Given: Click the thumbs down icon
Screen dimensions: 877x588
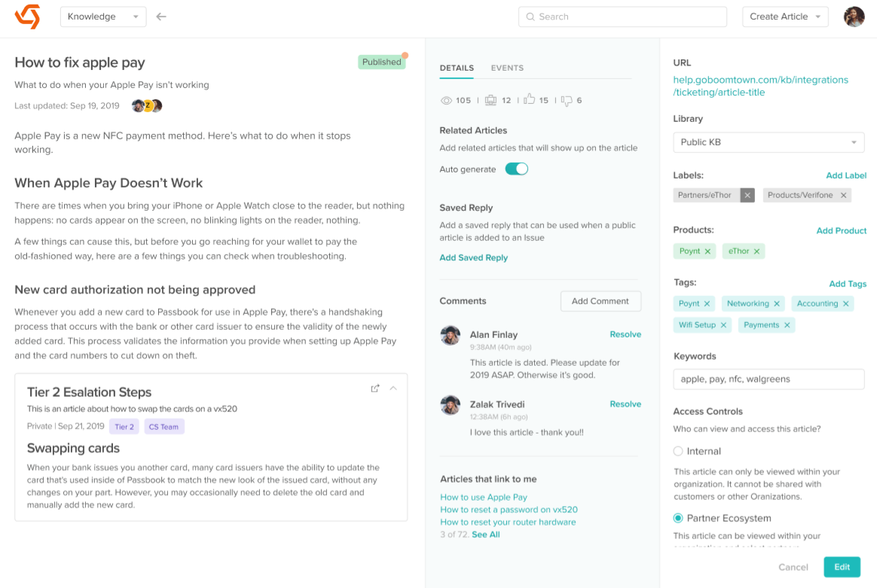Looking at the screenshot, I should click(567, 101).
